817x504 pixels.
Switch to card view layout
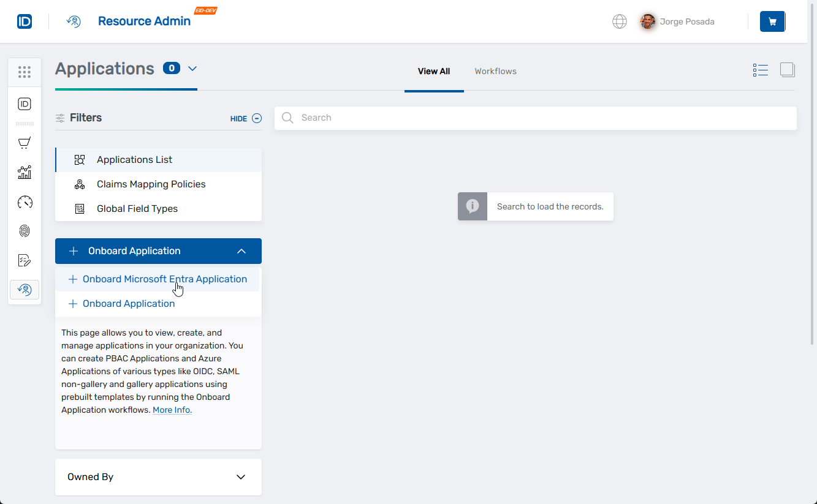click(x=787, y=69)
